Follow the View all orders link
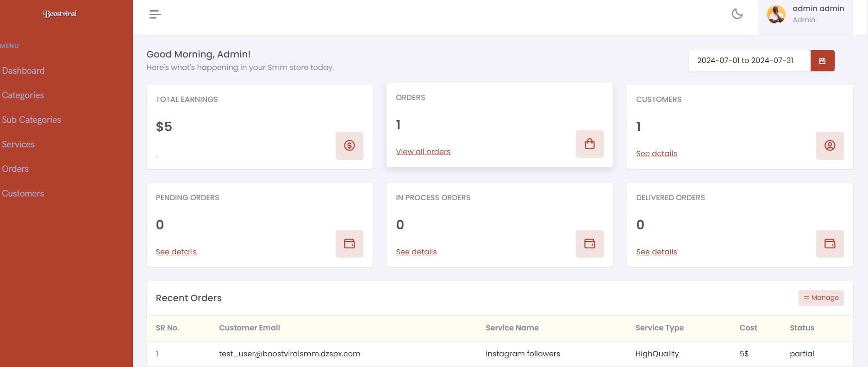 coord(423,152)
